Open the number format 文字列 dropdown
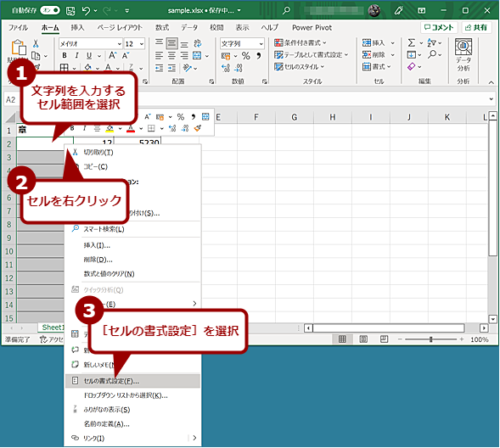This screenshot has height=448, width=500. 261,43
